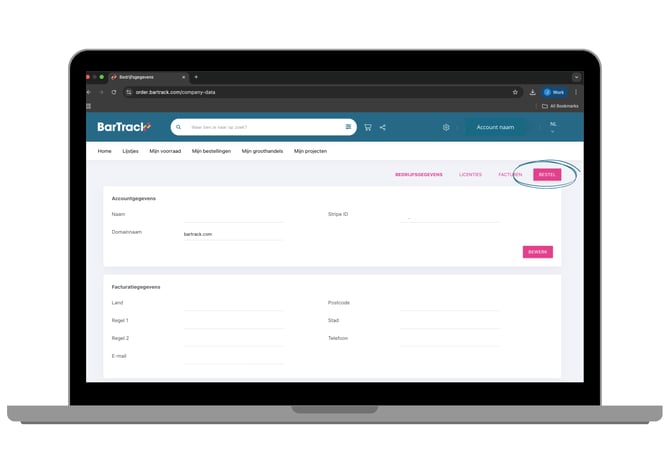Switch to the Licenties tab

[470, 175]
